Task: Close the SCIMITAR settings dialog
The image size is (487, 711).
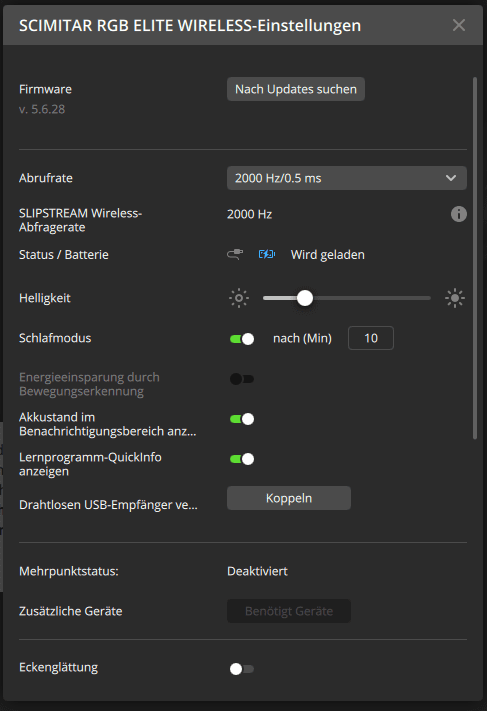Action: (x=459, y=25)
